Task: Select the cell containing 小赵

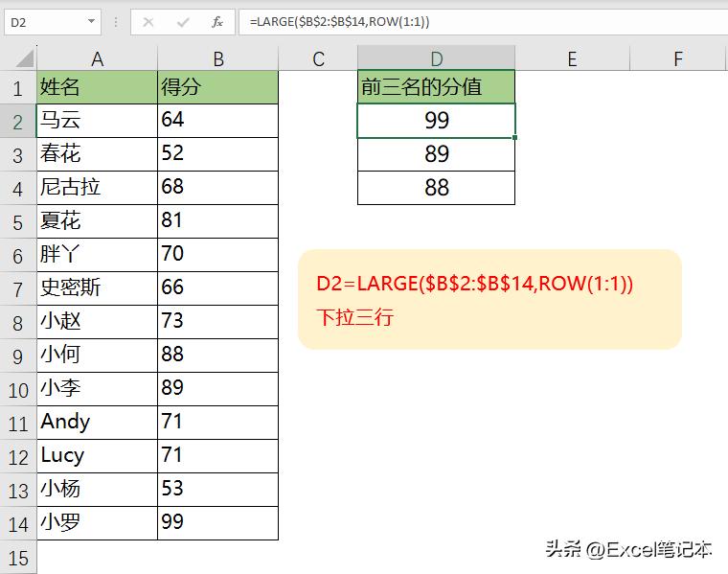Action: tap(97, 321)
